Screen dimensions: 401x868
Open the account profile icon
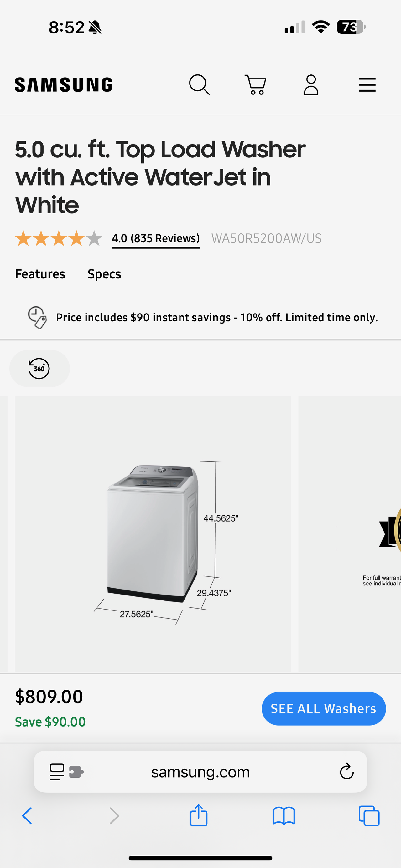311,84
